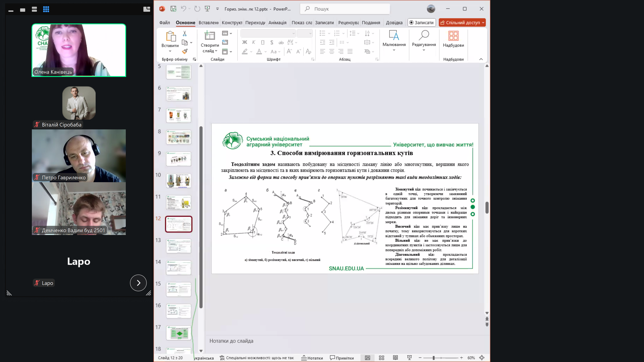This screenshot has height=362, width=644.
Task: Switch Zoom gallery view grid icon
Action: pyautogui.click(x=46, y=10)
